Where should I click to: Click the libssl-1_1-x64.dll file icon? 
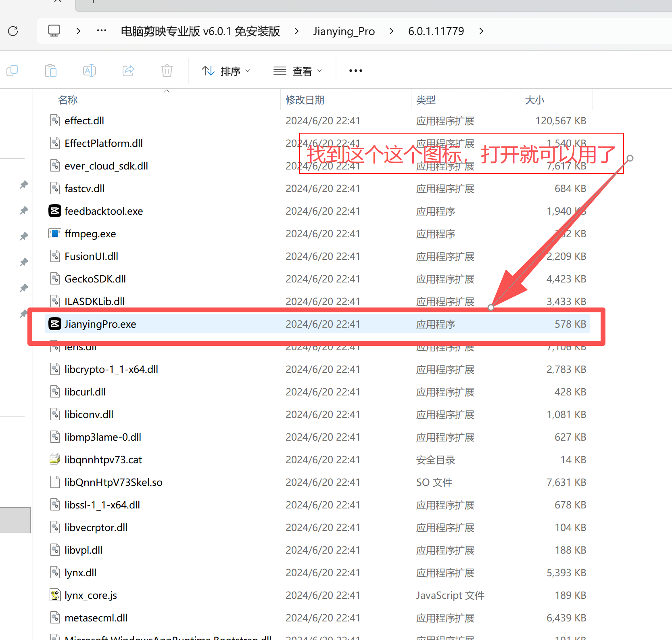click(x=55, y=504)
